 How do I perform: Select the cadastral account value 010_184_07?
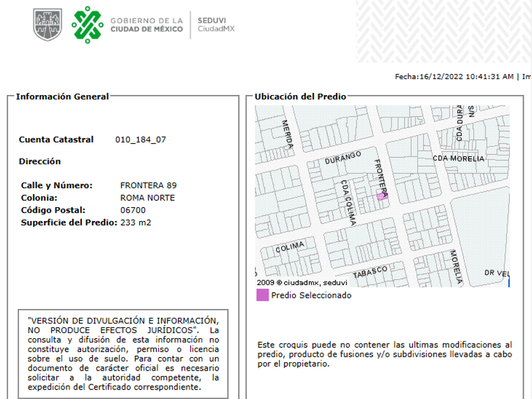(x=141, y=139)
